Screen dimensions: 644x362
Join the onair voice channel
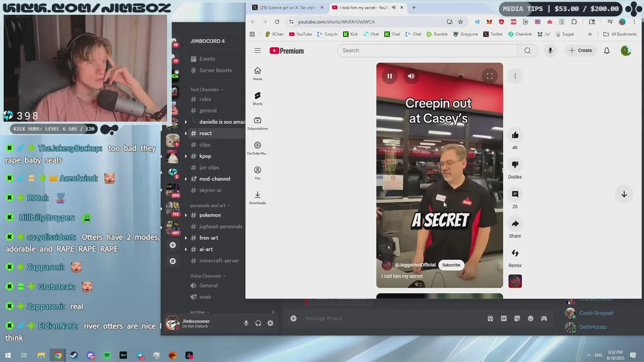pyautogui.click(x=205, y=297)
